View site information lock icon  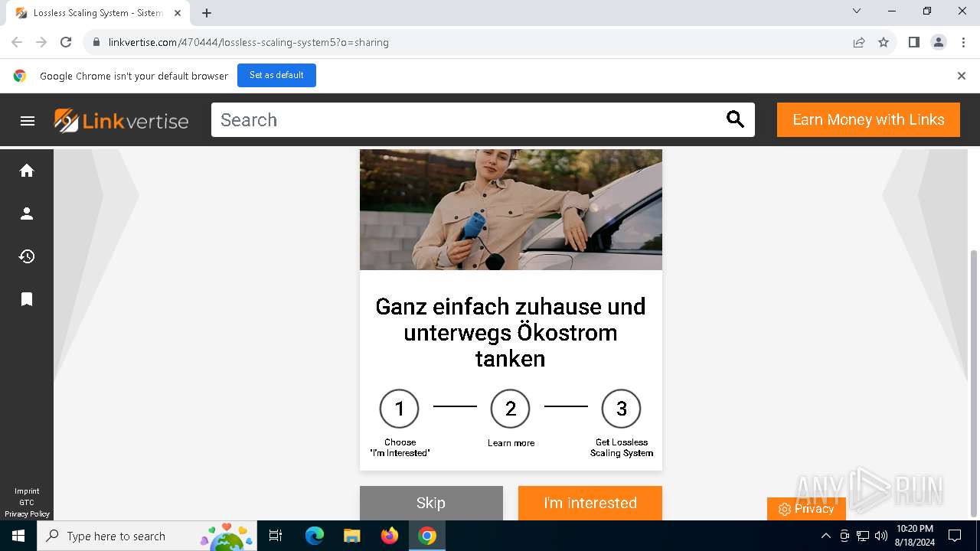point(96,42)
